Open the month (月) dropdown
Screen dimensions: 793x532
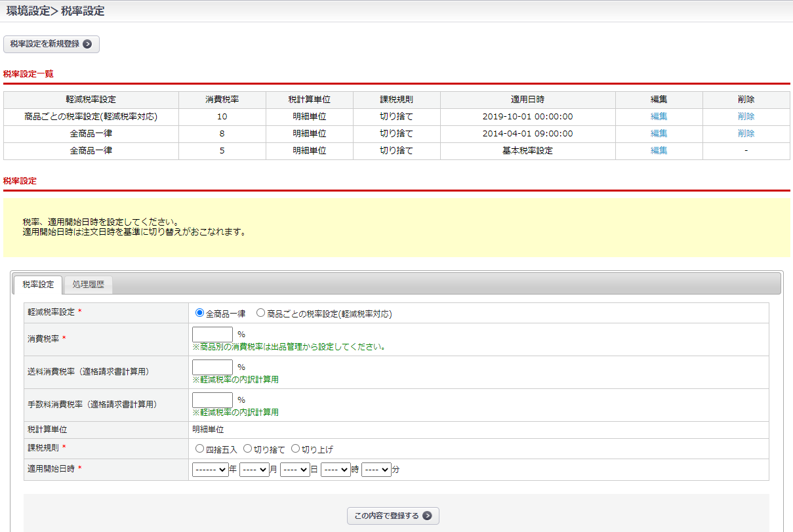coord(254,470)
